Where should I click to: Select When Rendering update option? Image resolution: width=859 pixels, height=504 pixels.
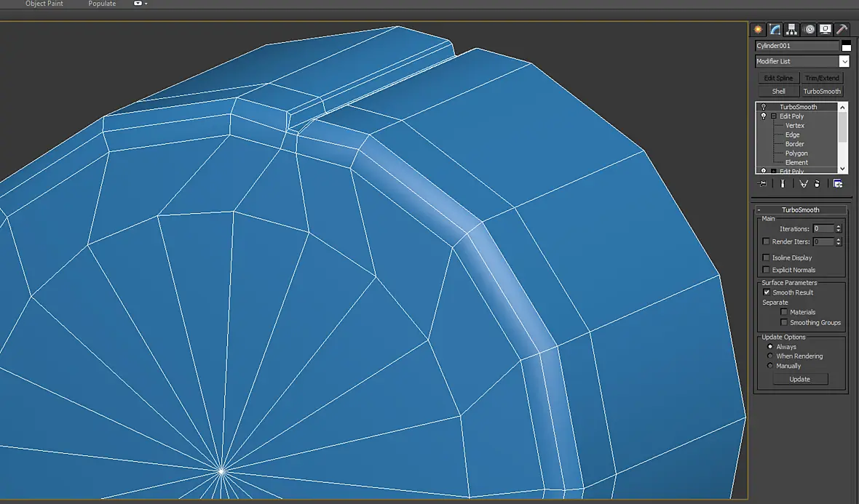pos(769,356)
